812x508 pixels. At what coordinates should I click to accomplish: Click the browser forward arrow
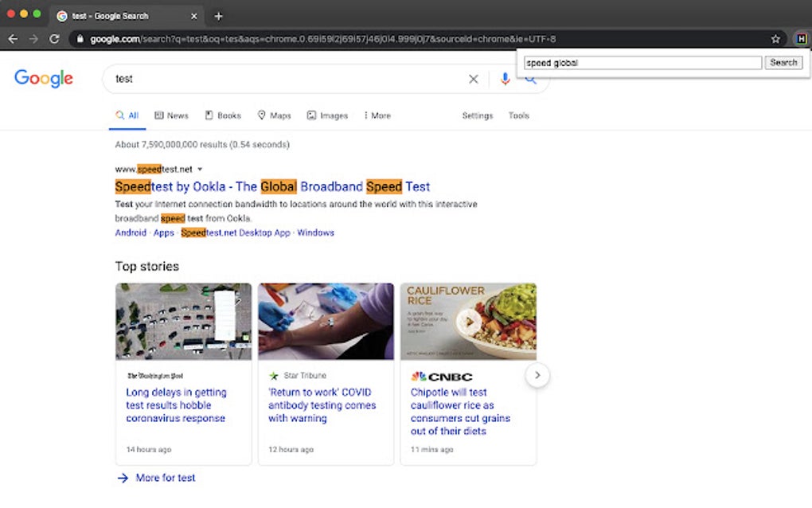pos(33,37)
